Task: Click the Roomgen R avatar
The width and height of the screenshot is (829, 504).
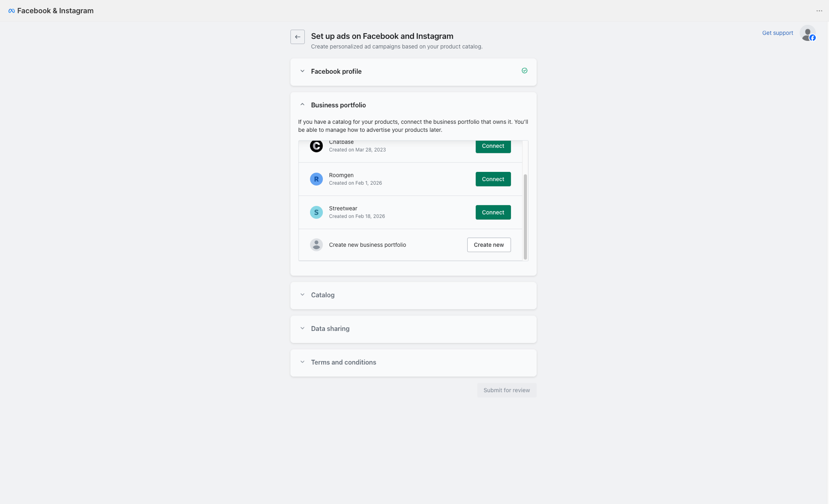Action: click(x=316, y=179)
